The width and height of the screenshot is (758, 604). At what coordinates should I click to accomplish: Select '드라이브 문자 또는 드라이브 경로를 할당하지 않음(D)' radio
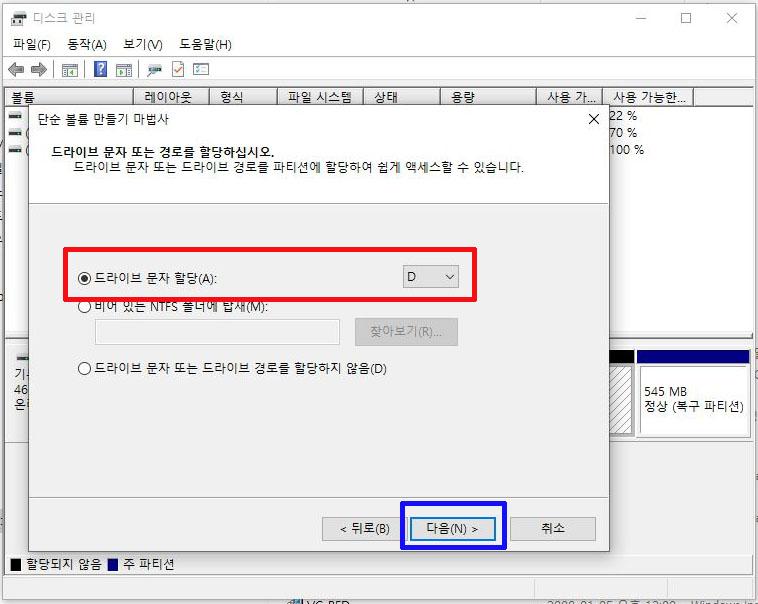84,368
